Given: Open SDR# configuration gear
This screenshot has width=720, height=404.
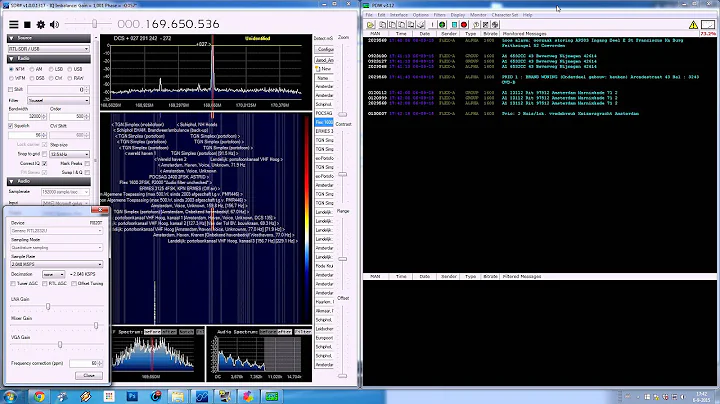Looking at the screenshot, I should click(41, 24).
